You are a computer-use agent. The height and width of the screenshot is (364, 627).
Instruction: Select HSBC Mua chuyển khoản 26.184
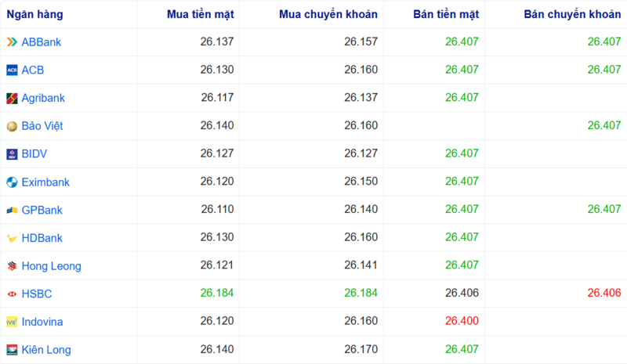(x=361, y=294)
